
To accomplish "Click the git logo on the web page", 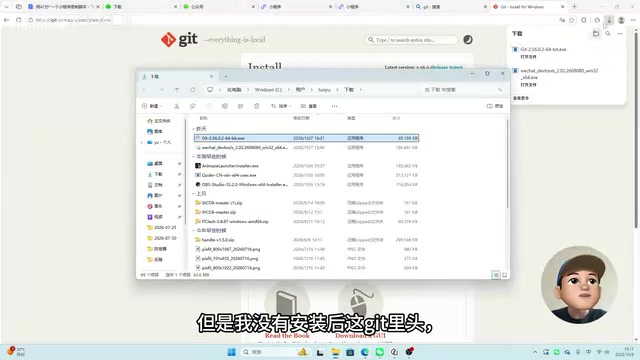I will pos(179,40).
